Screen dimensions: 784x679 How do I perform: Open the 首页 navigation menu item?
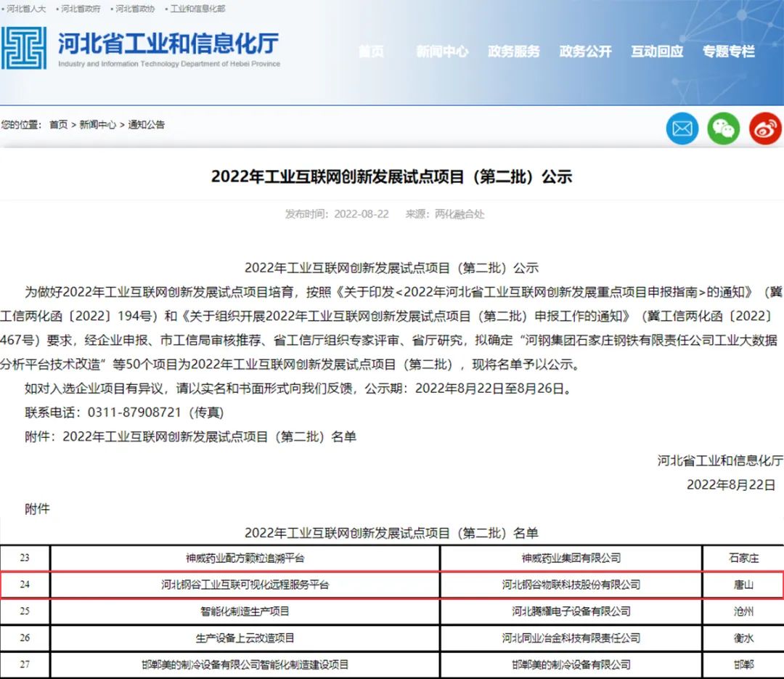click(x=372, y=52)
